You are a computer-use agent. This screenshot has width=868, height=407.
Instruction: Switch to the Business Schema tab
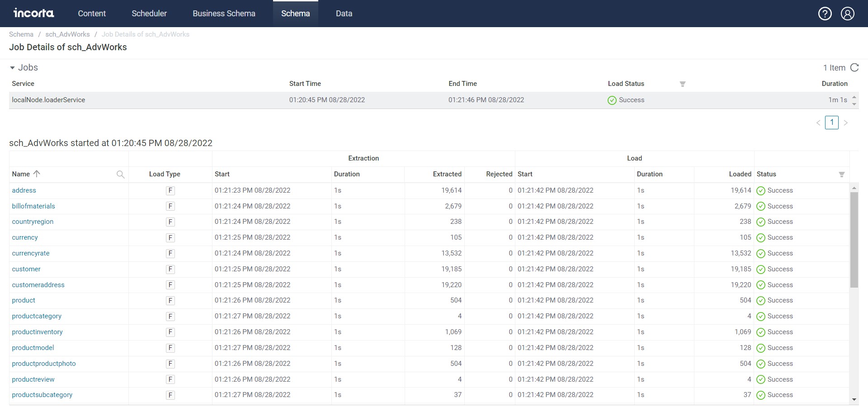pyautogui.click(x=224, y=14)
